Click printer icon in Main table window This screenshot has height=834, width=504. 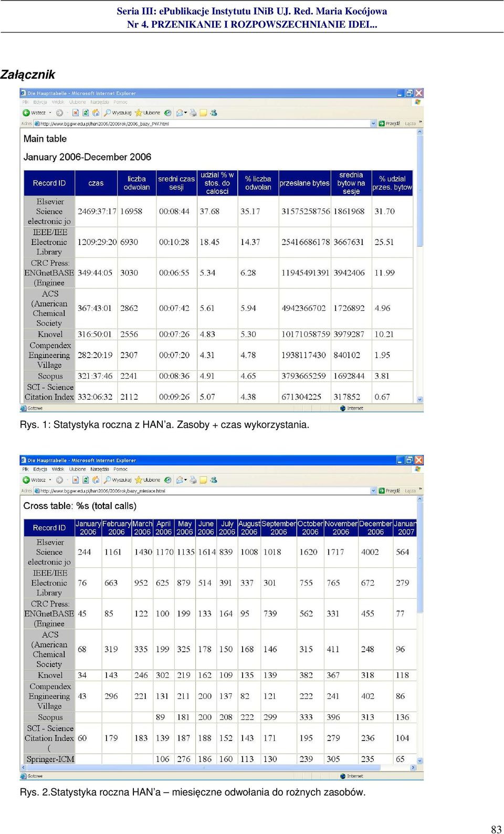click(x=193, y=113)
